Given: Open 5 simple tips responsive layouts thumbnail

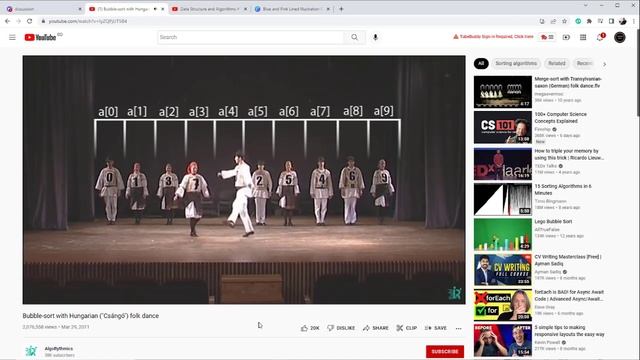Looking at the screenshot, I should click(503, 340).
